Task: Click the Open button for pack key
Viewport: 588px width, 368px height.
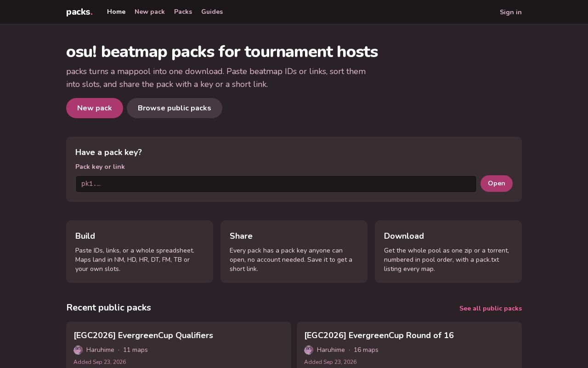Action: pos(497,184)
